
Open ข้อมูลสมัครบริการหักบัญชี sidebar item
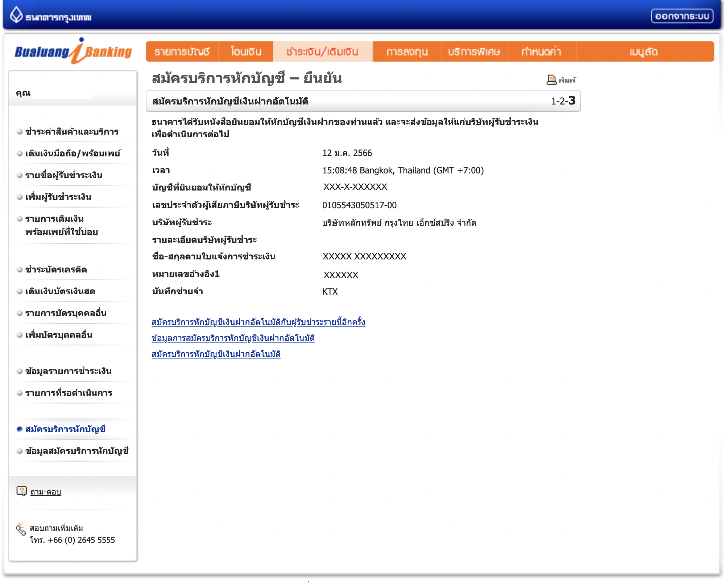[76, 451]
